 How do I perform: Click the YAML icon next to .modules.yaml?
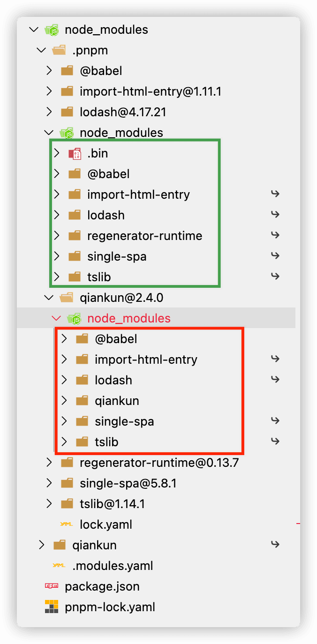(59, 566)
